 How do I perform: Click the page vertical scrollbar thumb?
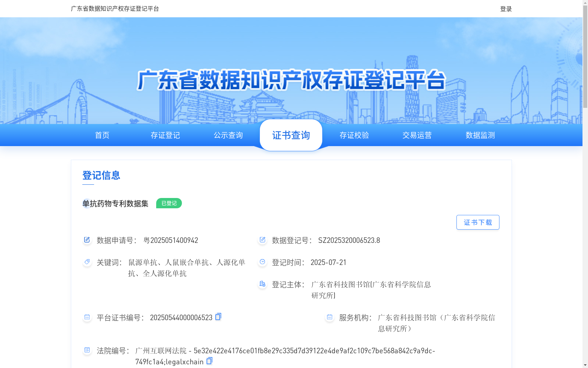tap(585, 57)
